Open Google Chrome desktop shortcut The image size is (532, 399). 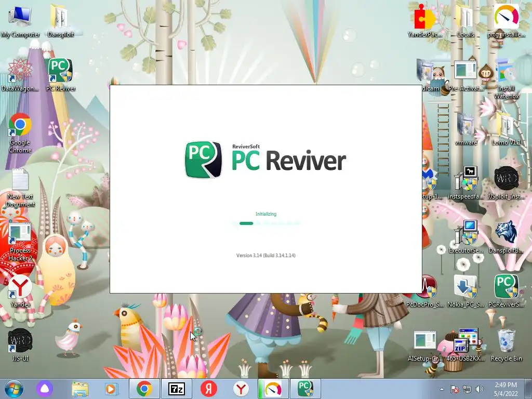(x=20, y=132)
